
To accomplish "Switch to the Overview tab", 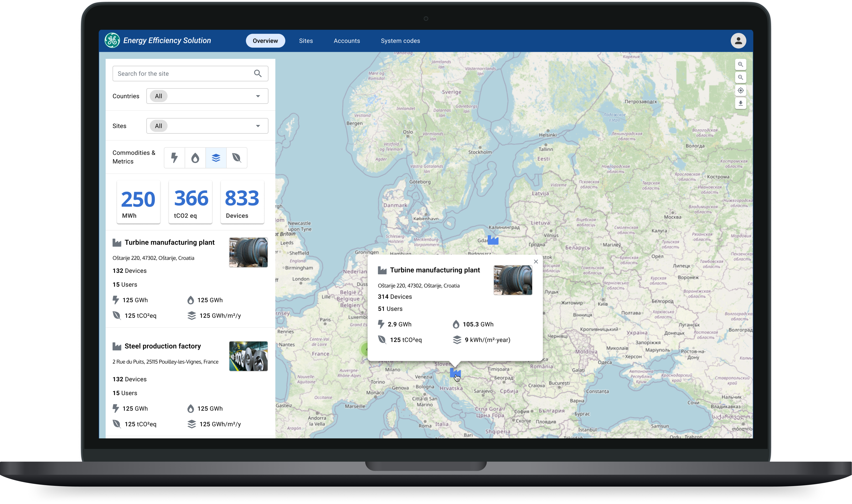I will click(x=265, y=41).
